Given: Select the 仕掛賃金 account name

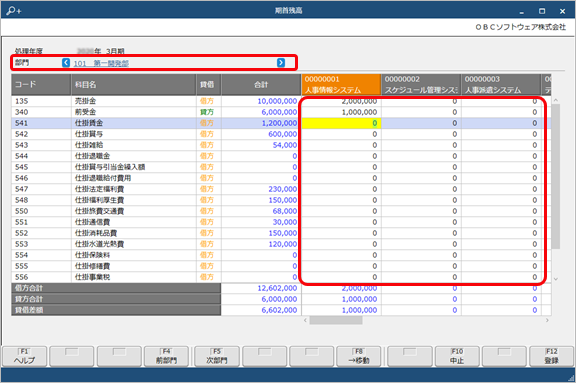Looking at the screenshot, I should pyautogui.click(x=89, y=123).
